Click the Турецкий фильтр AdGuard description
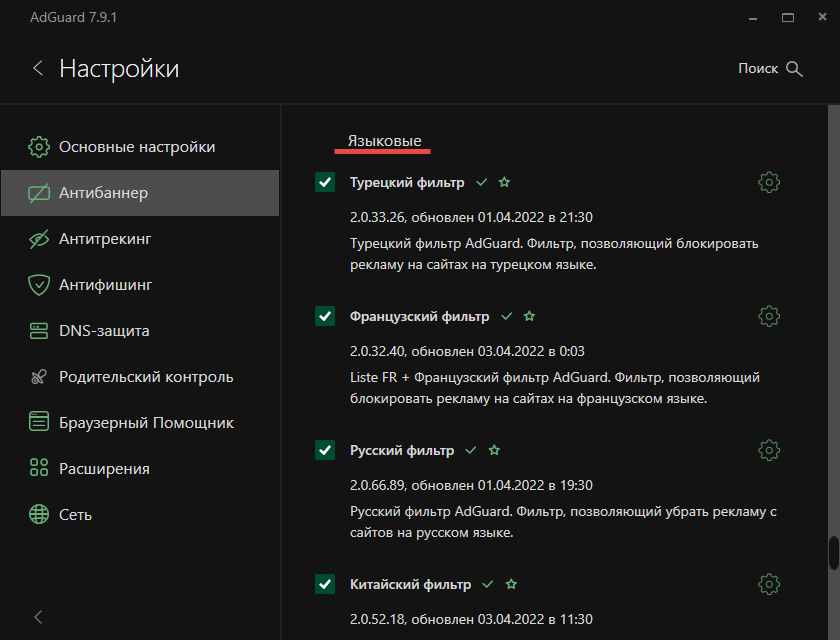The image size is (840, 640). (554, 254)
